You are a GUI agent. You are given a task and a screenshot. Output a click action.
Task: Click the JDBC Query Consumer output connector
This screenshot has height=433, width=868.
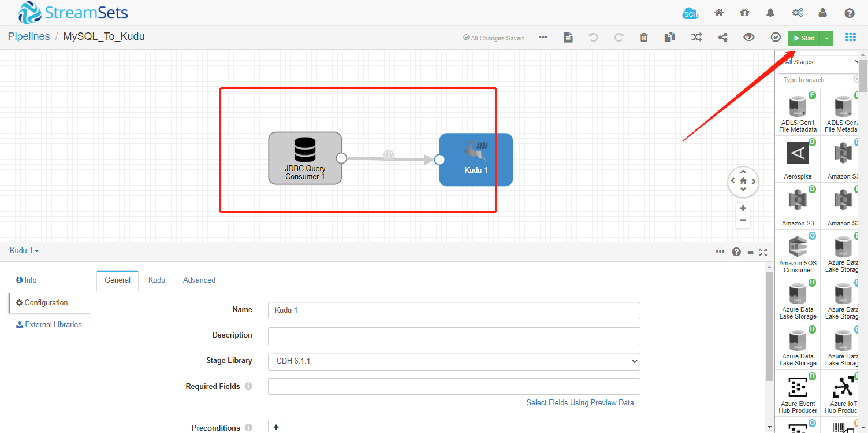coord(341,158)
